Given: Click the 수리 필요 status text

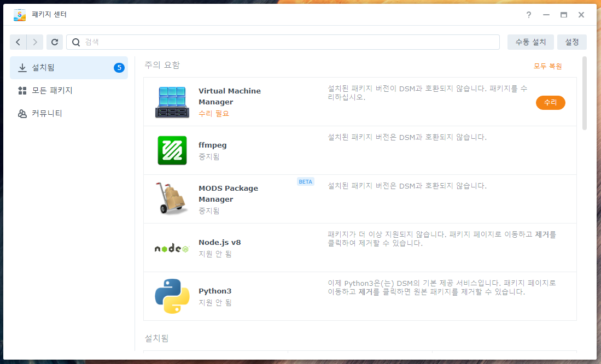Looking at the screenshot, I should point(214,114).
